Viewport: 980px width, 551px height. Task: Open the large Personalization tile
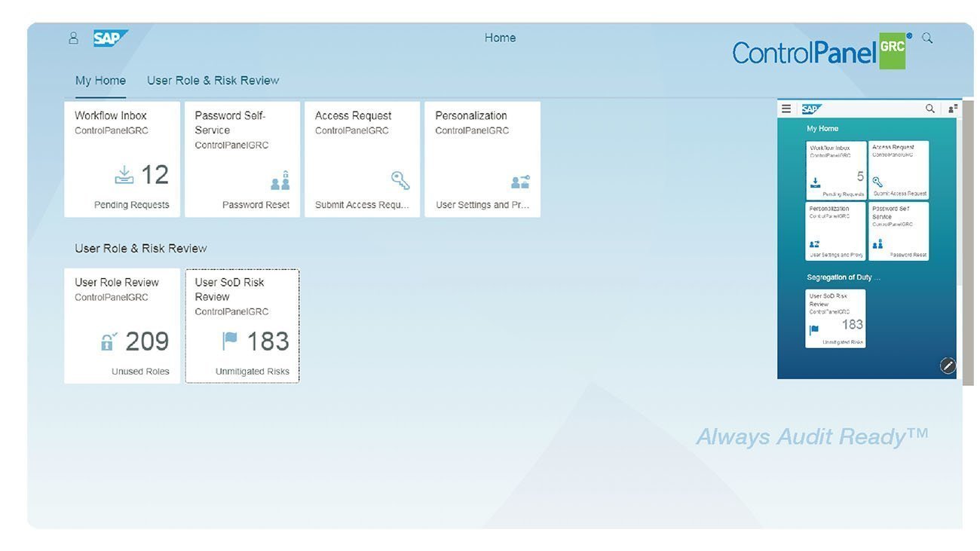(482, 160)
